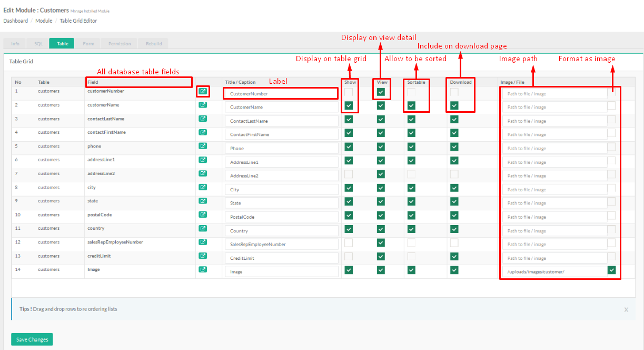Untick the image format checkbox on the Image row
Screen dimensions: 644x350
611,270
